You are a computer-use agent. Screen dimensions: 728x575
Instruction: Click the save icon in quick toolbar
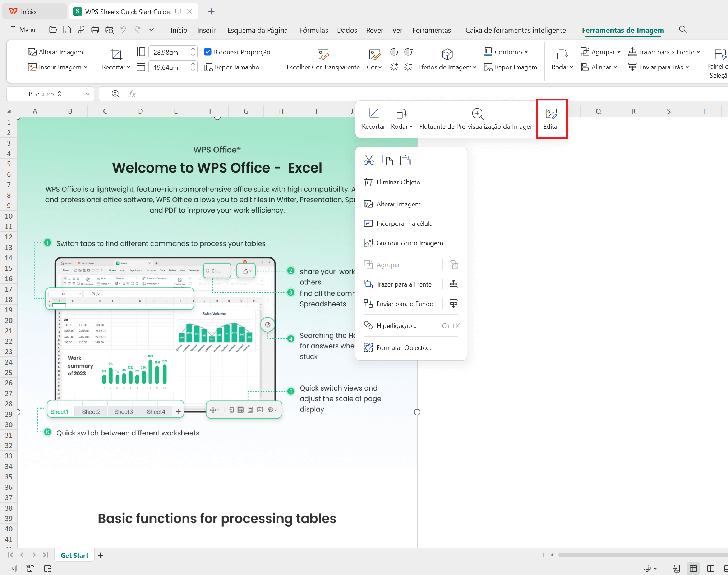[67, 30]
